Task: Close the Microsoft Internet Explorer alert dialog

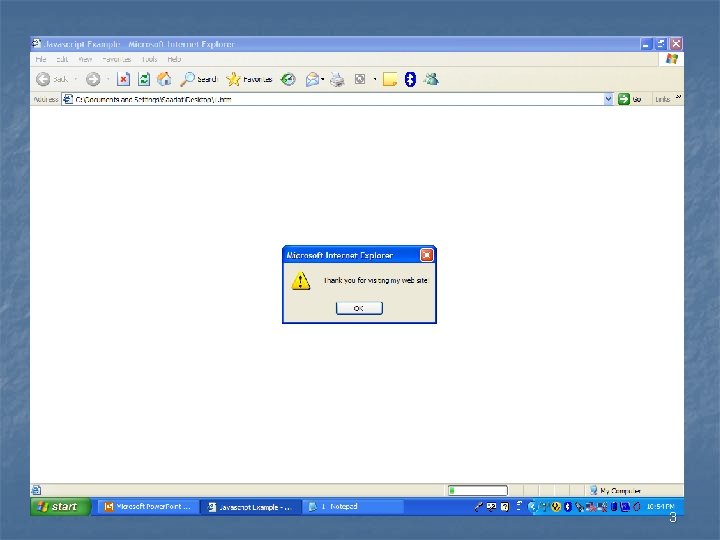Action: pos(427,255)
